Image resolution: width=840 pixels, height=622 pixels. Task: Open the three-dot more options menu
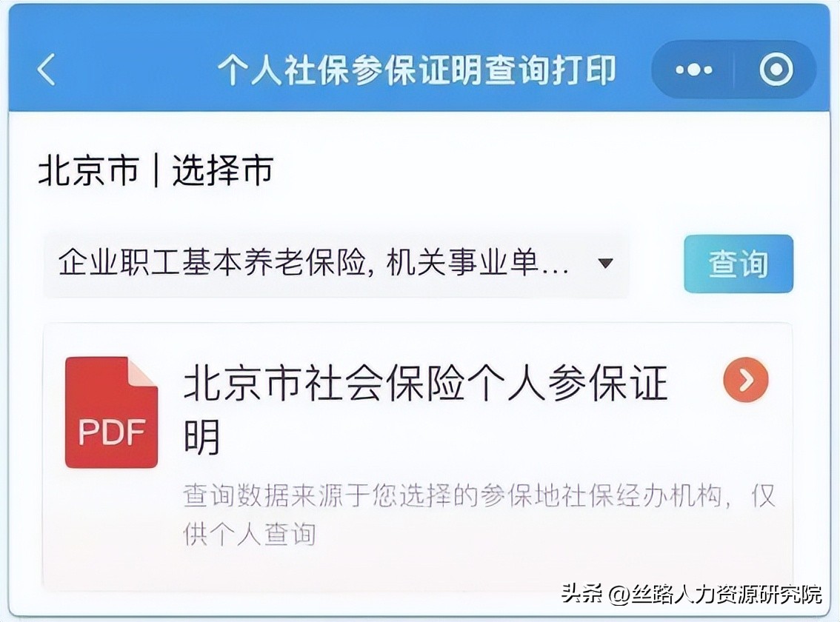coord(694,70)
